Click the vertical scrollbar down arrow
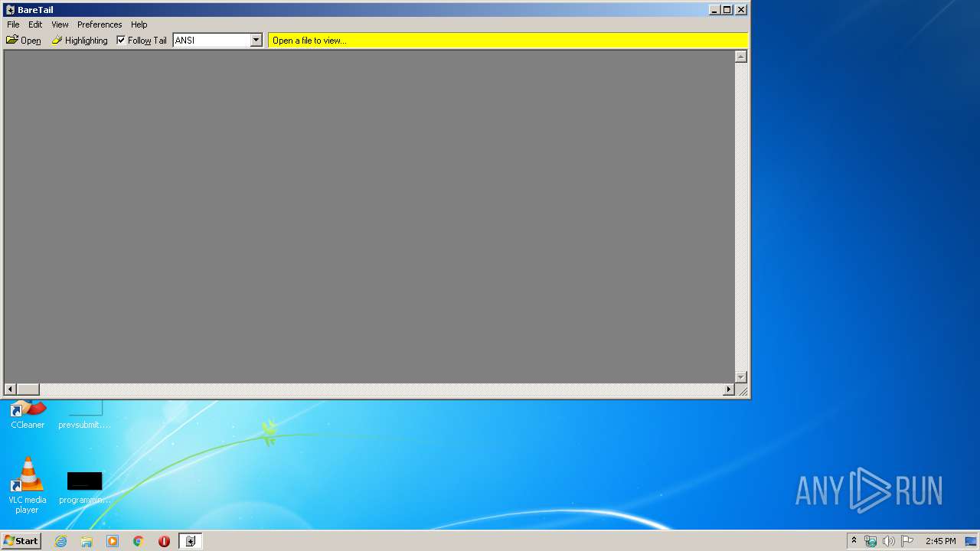This screenshot has width=980, height=551. click(x=740, y=377)
